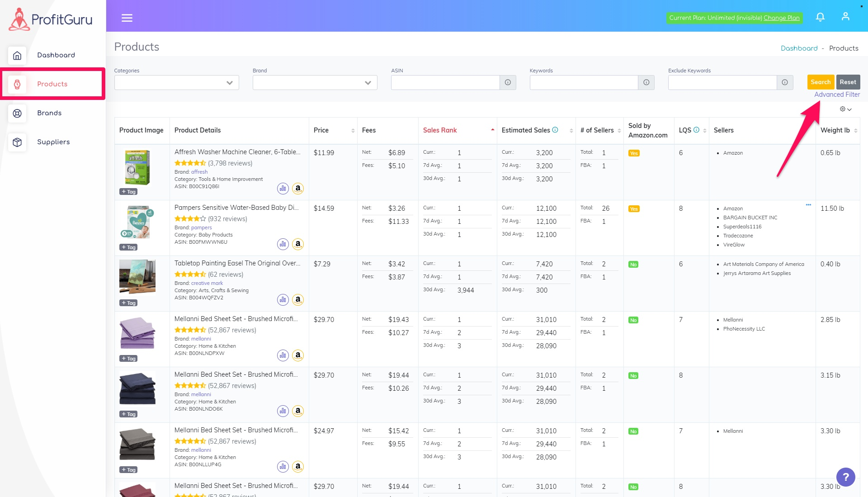
Task: Open the Categories dropdown
Action: (x=176, y=83)
